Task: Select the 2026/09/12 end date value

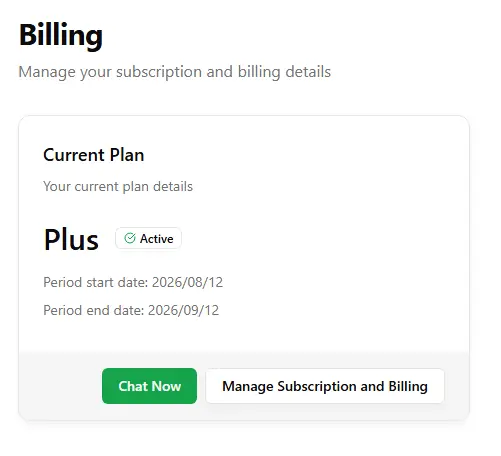Action: (x=183, y=310)
